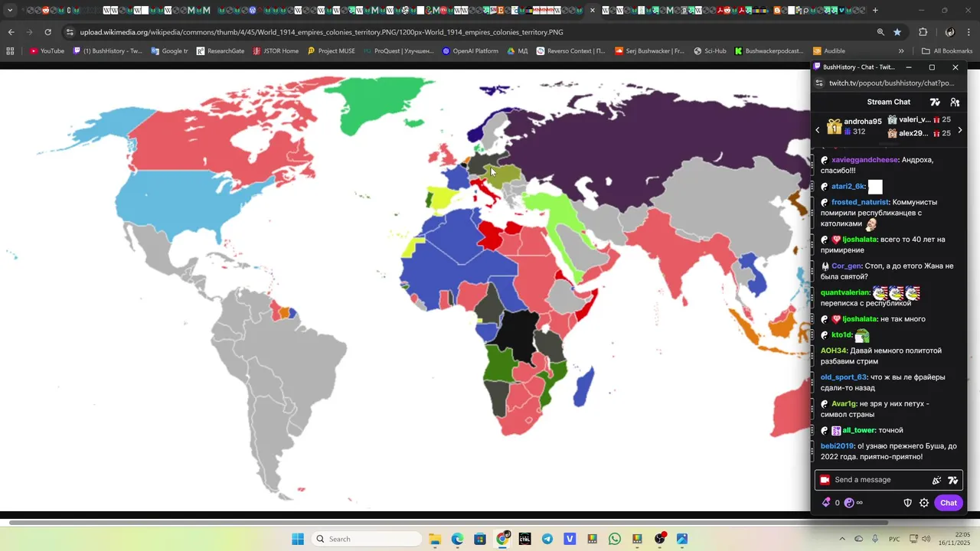Go back in Chrome
The height and width of the screenshot is (551, 980).
[11, 32]
